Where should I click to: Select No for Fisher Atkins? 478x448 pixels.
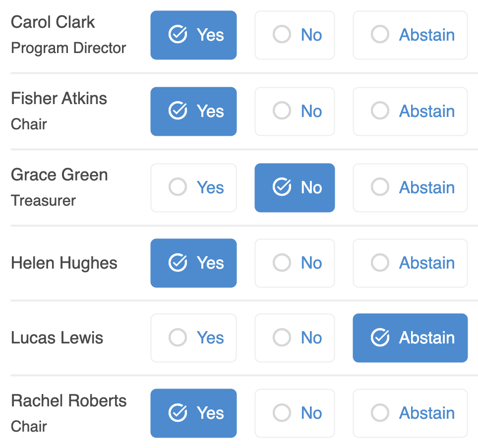click(x=295, y=111)
